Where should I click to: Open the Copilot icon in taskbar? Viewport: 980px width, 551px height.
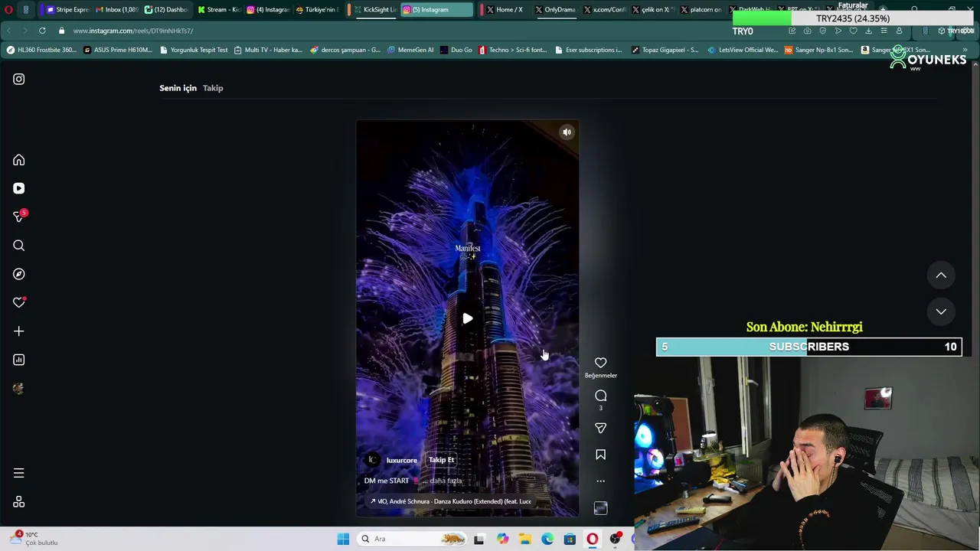(x=502, y=539)
